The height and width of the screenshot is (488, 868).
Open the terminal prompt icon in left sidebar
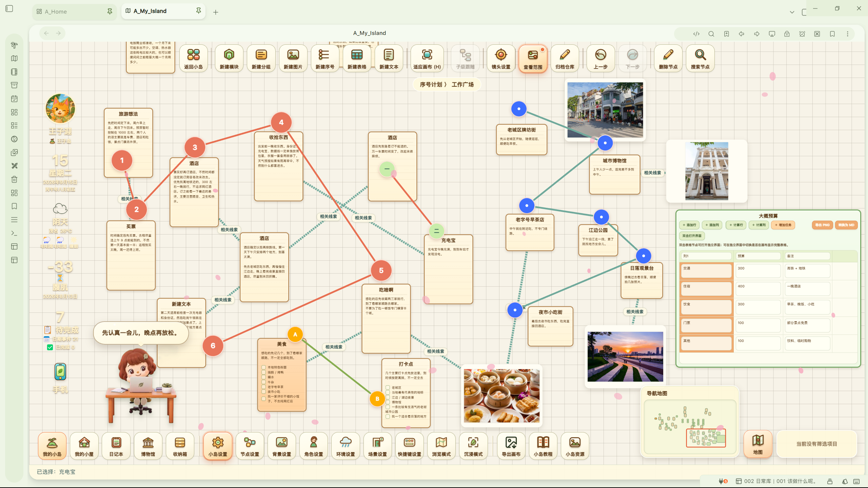pos(14,233)
